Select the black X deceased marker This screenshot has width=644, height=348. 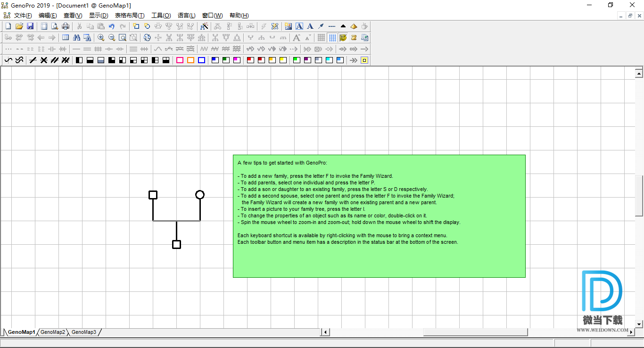[44, 60]
